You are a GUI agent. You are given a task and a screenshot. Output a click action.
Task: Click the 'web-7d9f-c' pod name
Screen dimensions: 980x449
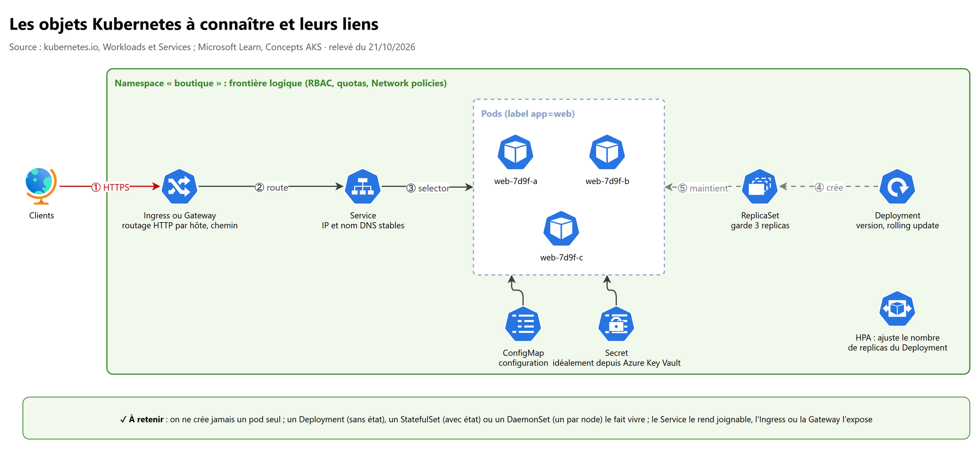(561, 257)
